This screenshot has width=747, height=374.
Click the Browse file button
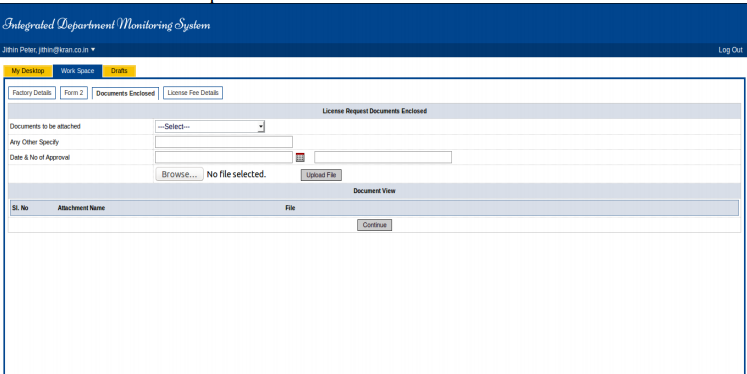pyautogui.click(x=179, y=174)
